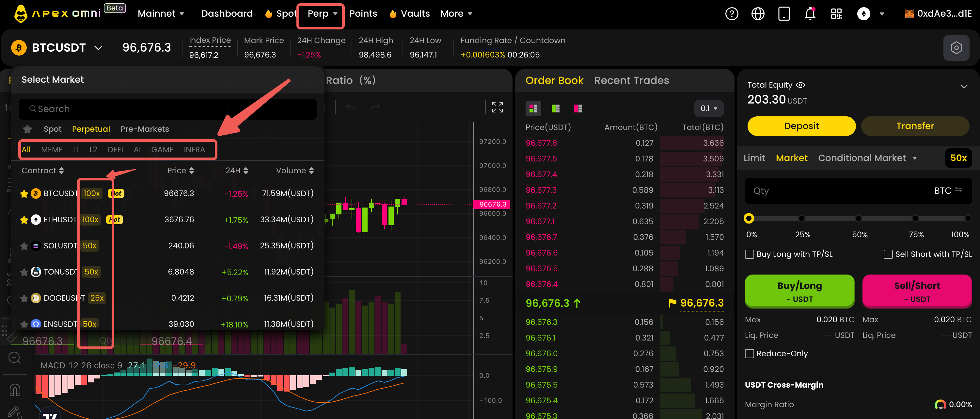Image resolution: width=980 pixels, height=419 pixels.
Task: Filter markets by MEME category
Action: click(x=52, y=150)
